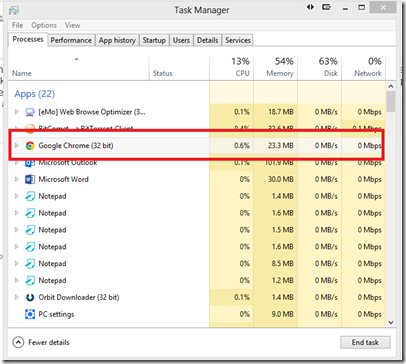Screen dimensions: 406x364
Task: Open the Startup tab
Action: click(x=154, y=40)
